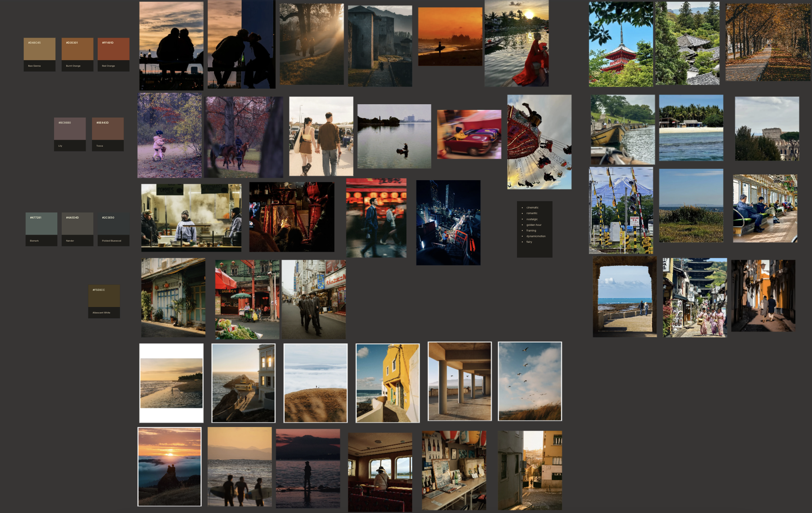Select the women in kimono street photo
The height and width of the screenshot is (513, 812).
tap(695, 298)
